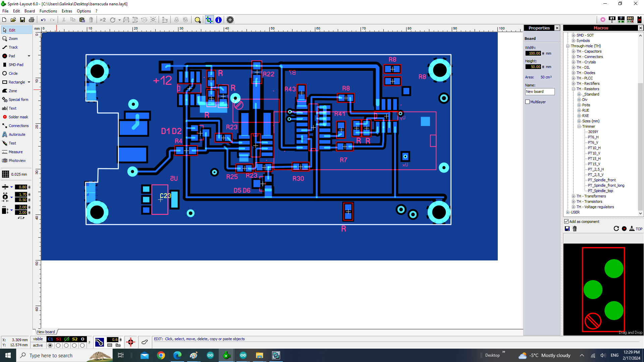This screenshot has width=644, height=362.
Task: Expand TH - Capacitors macro folder
Action: click(574, 51)
